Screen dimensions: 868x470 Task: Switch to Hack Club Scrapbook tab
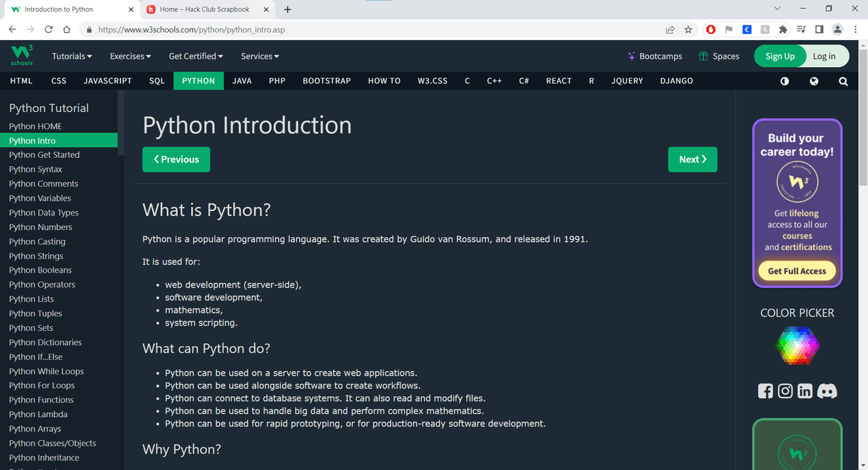pos(204,9)
